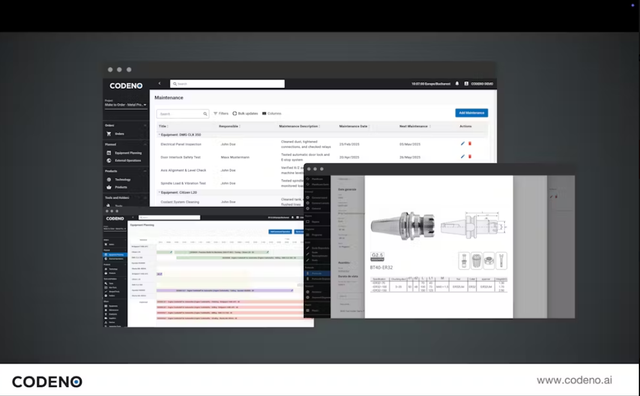
Task: Click the magnifier icon in the Maintenance table search
Action: [205, 114]
